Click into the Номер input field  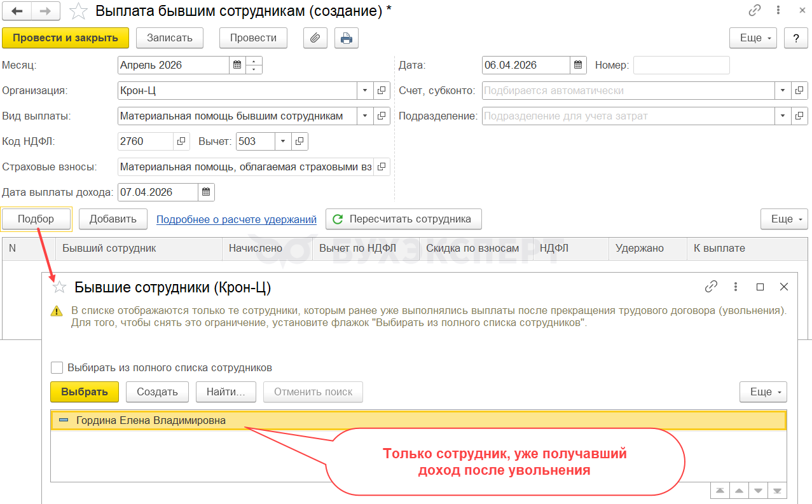coord(681,65)
